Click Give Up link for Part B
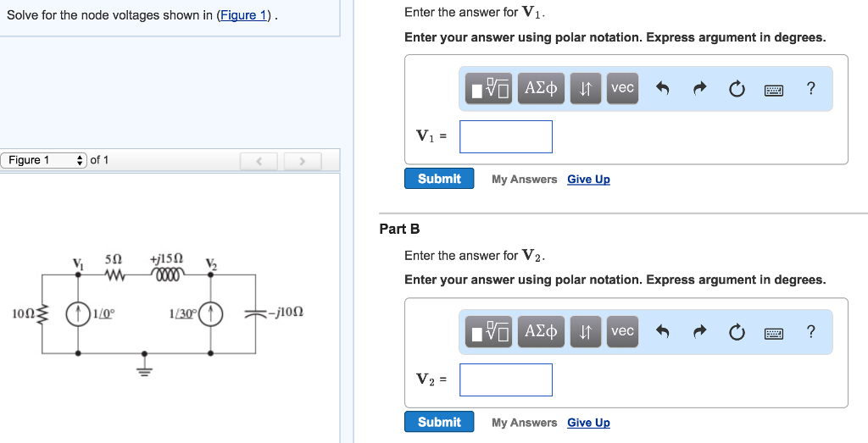Screen dimensions: 868x443 pyautogui.click(x=588, y=423)
